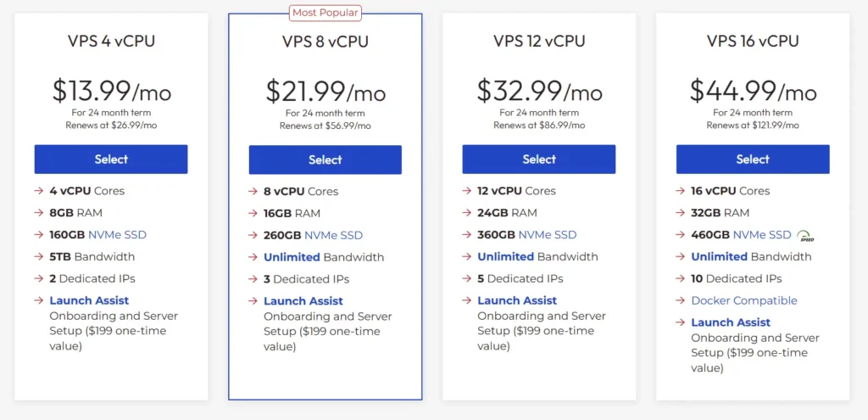868x420 pixels.
Task: Click Launch Assist link in 16 vCPU plan
Action: [731, 322]
